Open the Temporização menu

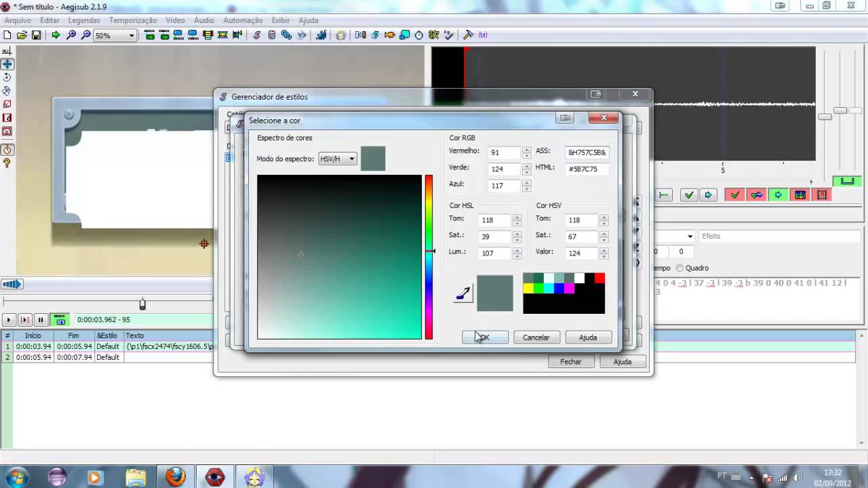tap(133, 20)
